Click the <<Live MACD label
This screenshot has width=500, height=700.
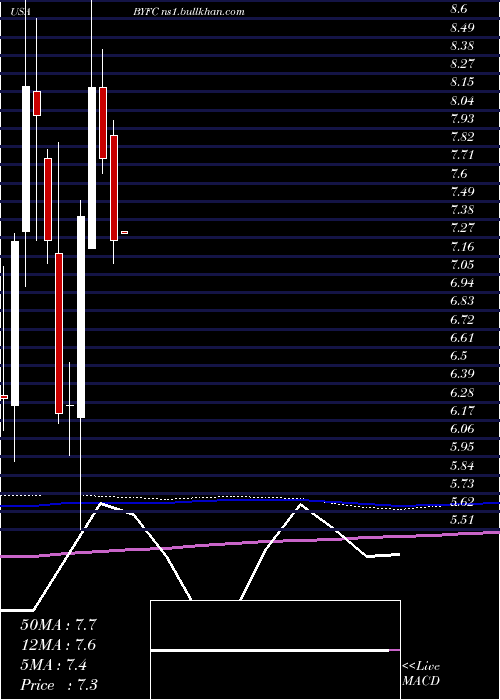(x=421, y=674)
